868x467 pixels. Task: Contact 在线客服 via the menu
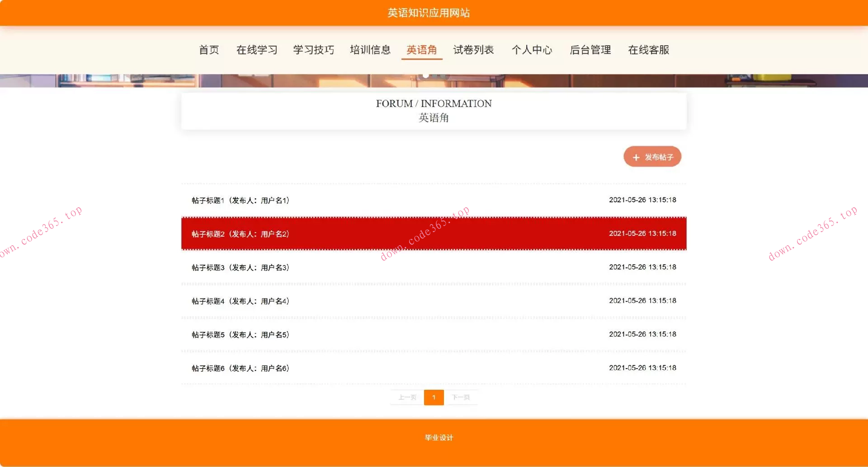click(x=649, y=50)
